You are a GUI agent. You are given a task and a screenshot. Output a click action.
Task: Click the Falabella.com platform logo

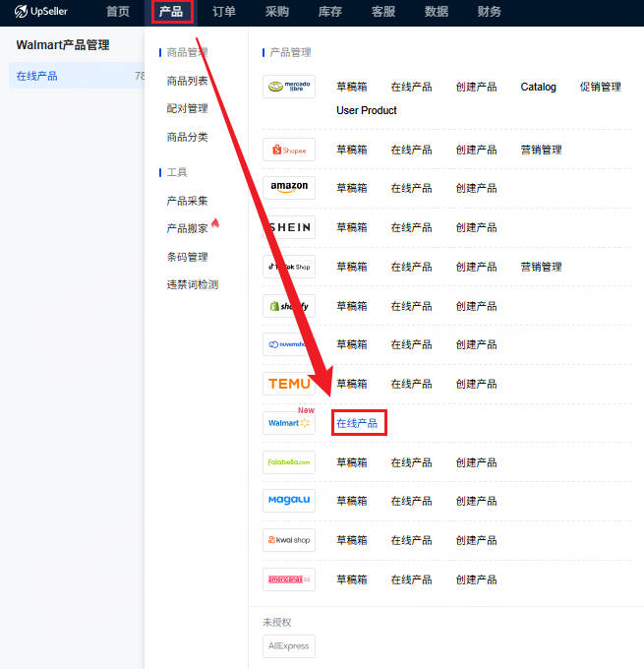click(x=289, y=462)
